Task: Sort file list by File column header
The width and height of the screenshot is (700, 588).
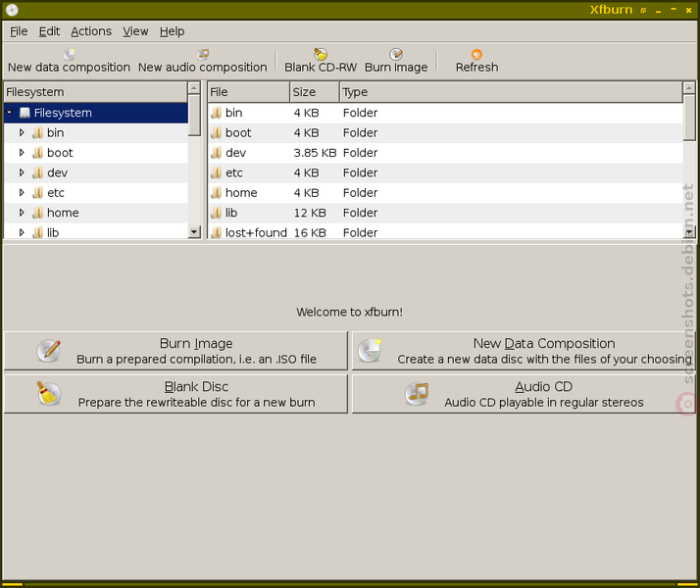Action: pyautogui.click(x=249, y=92)
